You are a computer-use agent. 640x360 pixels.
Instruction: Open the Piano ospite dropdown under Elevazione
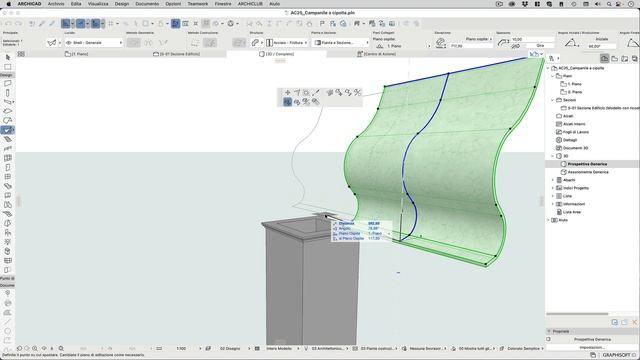[479, 39]
